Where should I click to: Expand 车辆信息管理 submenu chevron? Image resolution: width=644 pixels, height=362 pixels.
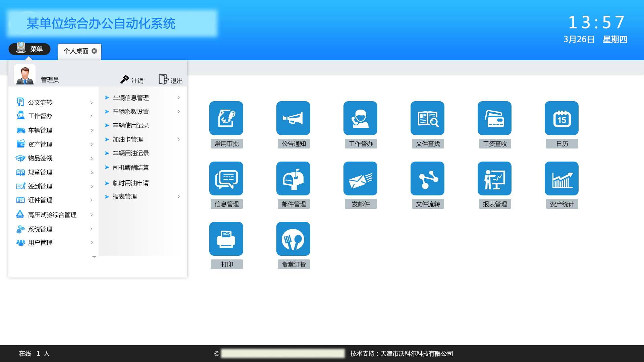tap(178, 98)
